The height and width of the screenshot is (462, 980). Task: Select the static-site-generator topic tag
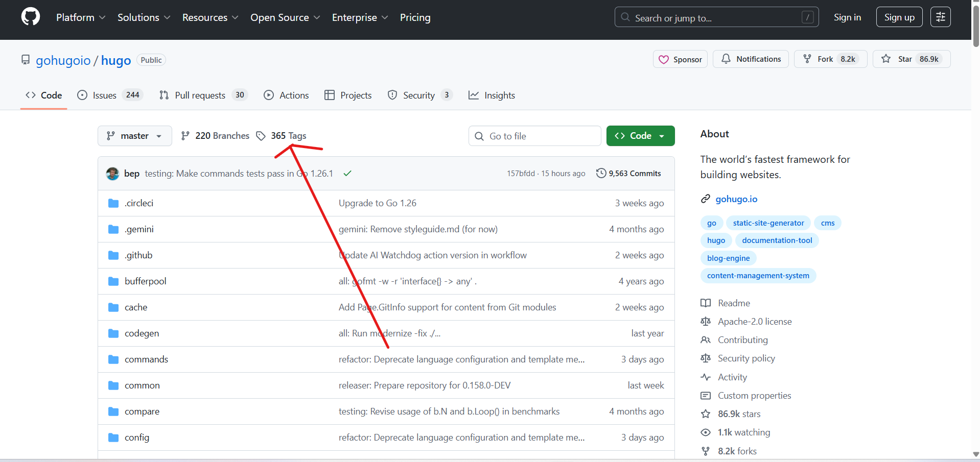pyautogui.click(x=768, y=223)
